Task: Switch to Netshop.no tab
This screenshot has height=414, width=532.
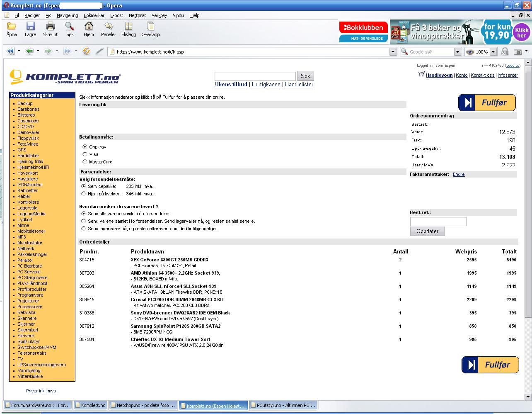Action: [x=143, y=405]
